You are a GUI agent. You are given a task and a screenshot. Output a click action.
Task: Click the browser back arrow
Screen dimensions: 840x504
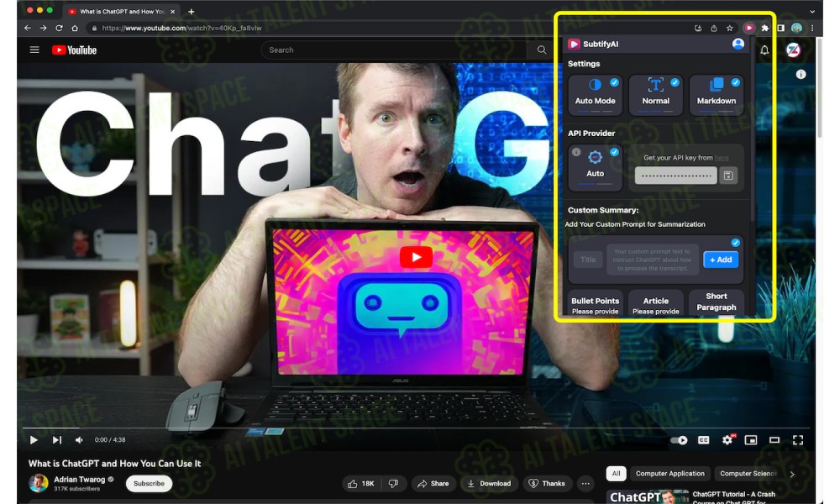[28, 28]
